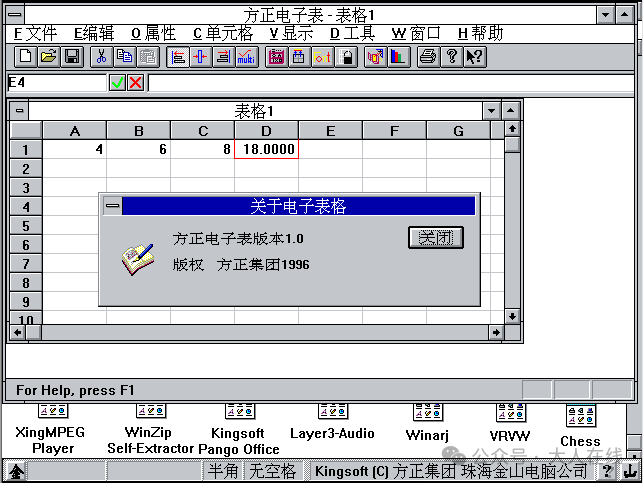
Task: Click the Cut scissors icon
Action: pyautogui.click(x=101, y=57)
